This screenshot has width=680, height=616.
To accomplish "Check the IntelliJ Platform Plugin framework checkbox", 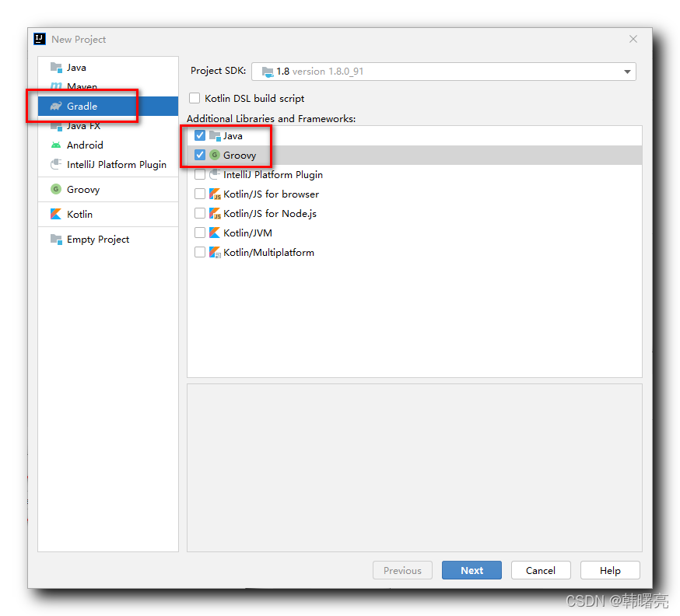I will tap(200, 174).
